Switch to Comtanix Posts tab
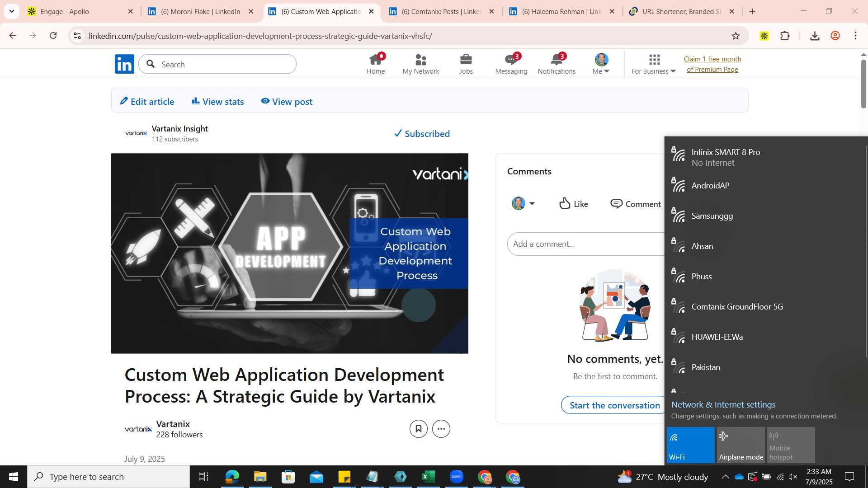The image size is (868, 488). [x=442, y=11]
